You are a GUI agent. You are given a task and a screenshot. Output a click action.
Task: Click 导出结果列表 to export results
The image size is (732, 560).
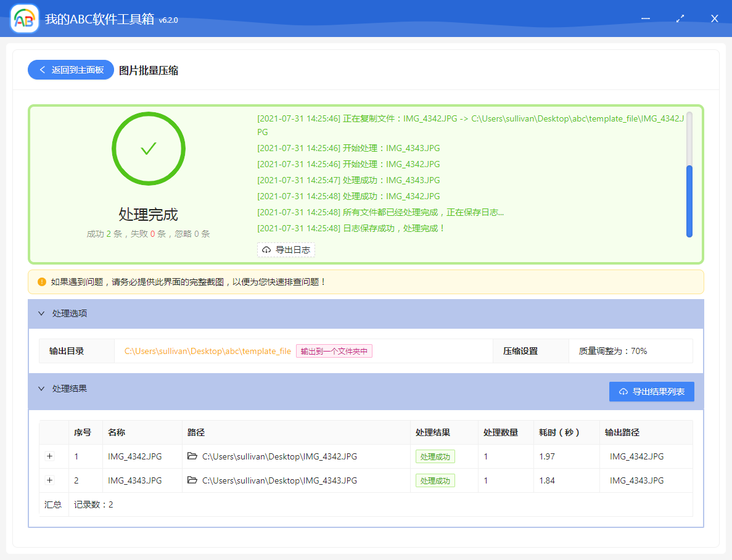coord(651,392)
